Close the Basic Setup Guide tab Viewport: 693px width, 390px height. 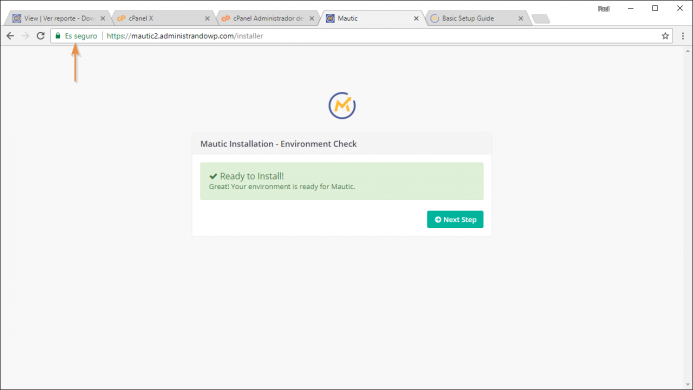coord(521,19)
